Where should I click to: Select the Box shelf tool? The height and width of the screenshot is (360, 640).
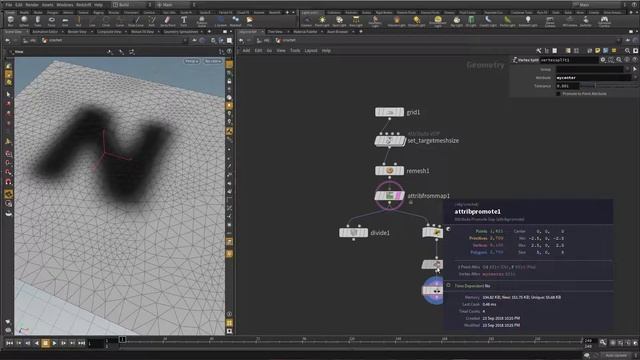(11, 20)
